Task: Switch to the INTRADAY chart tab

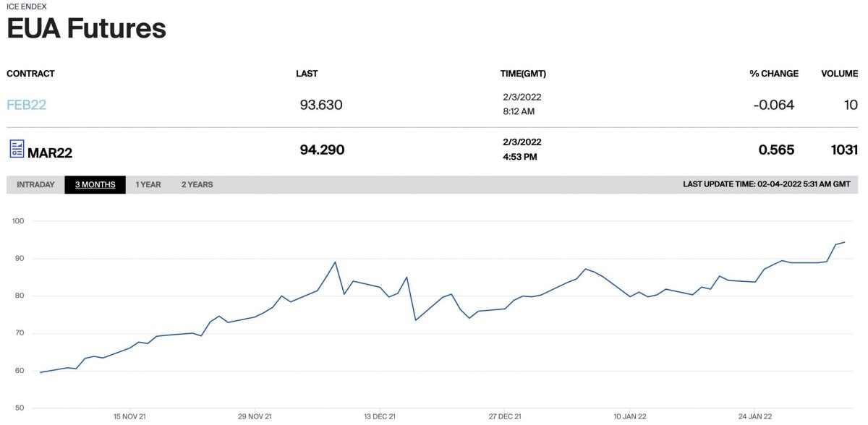Action: (x=35, y=184)
